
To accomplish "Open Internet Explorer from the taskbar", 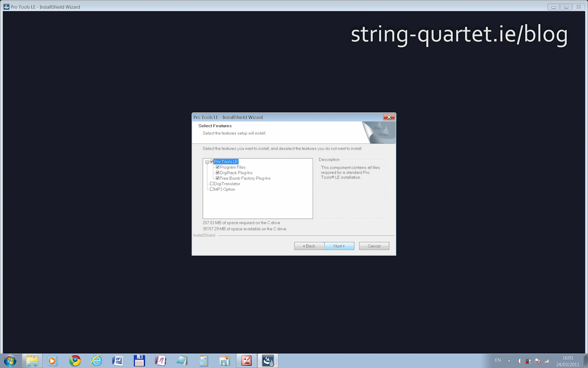I will click(96, 361).
